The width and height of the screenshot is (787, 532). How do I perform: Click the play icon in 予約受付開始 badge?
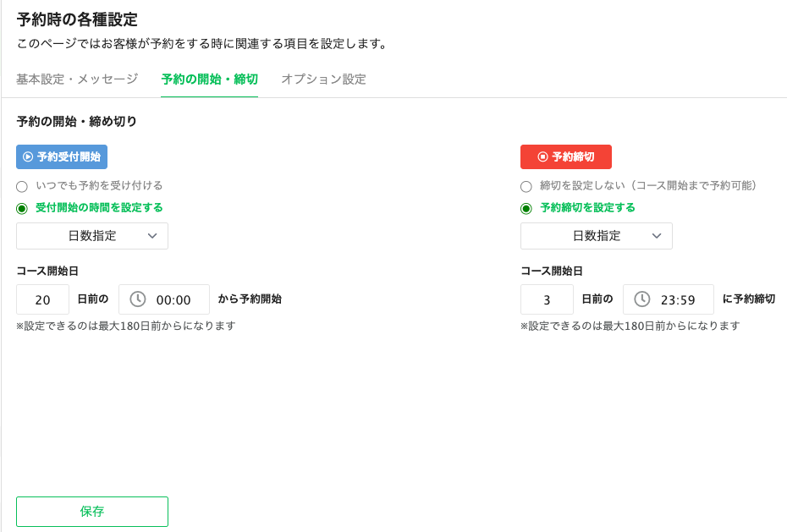pyautogui.click(x=28, y=156)
